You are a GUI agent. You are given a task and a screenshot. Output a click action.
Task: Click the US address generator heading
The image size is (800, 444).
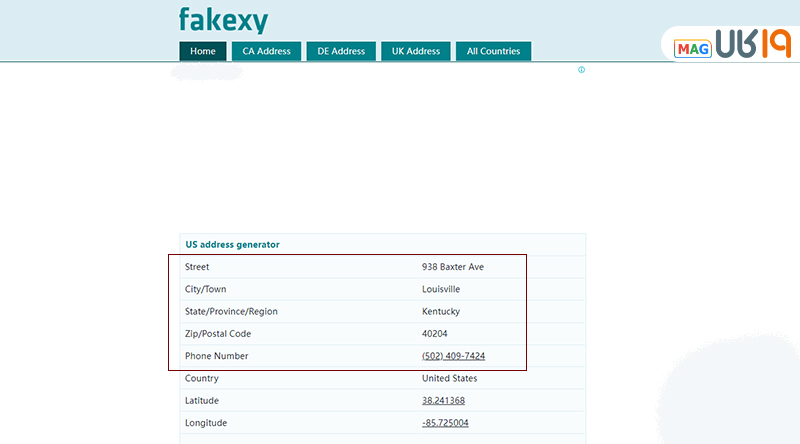pyautogui.click(x=232, y=244)
